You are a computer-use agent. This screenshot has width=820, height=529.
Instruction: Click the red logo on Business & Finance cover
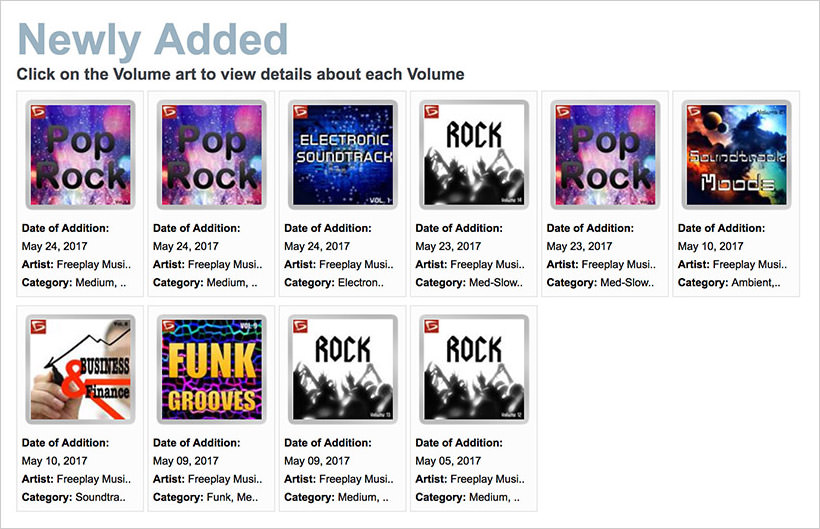(38, 327)
